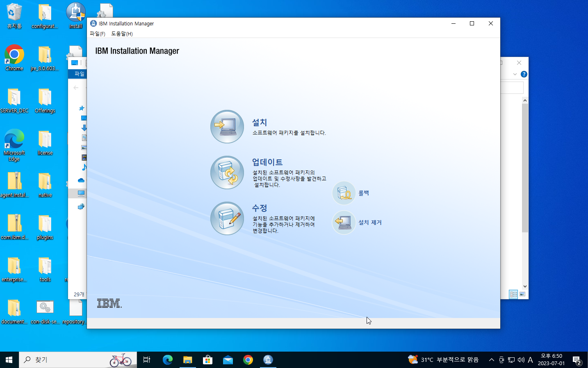Select the license folder on desktop
588x368 pixels.
(x=45, y=143)
